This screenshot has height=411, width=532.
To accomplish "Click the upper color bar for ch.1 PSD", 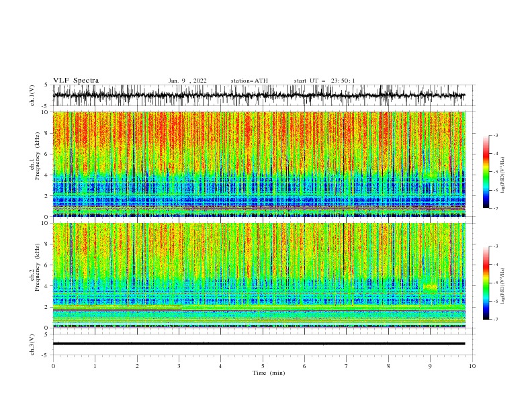I will tap(486, 171).
